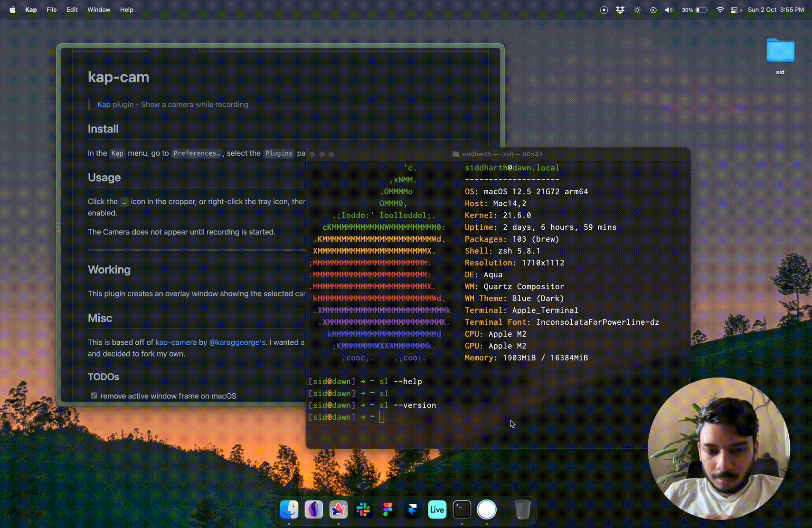The image size is (812, 528).
Task: Click the Kernel: 21.6.0 line
Action: click(498, 215)
